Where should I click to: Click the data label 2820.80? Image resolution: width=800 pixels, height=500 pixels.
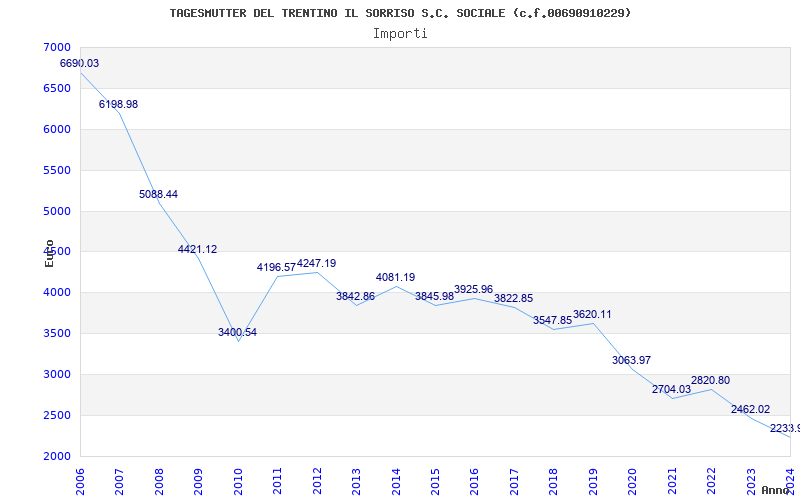[710, 381]
